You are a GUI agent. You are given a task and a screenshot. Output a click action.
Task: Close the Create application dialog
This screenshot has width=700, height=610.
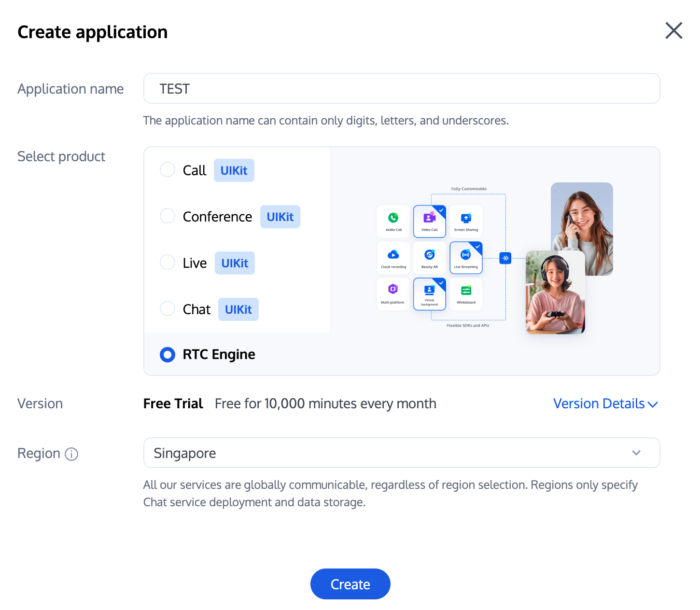[673, 31]
